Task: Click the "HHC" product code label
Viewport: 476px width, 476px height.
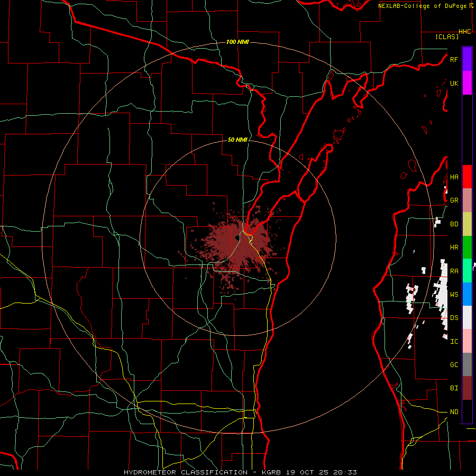Action: tap(465, 32)
